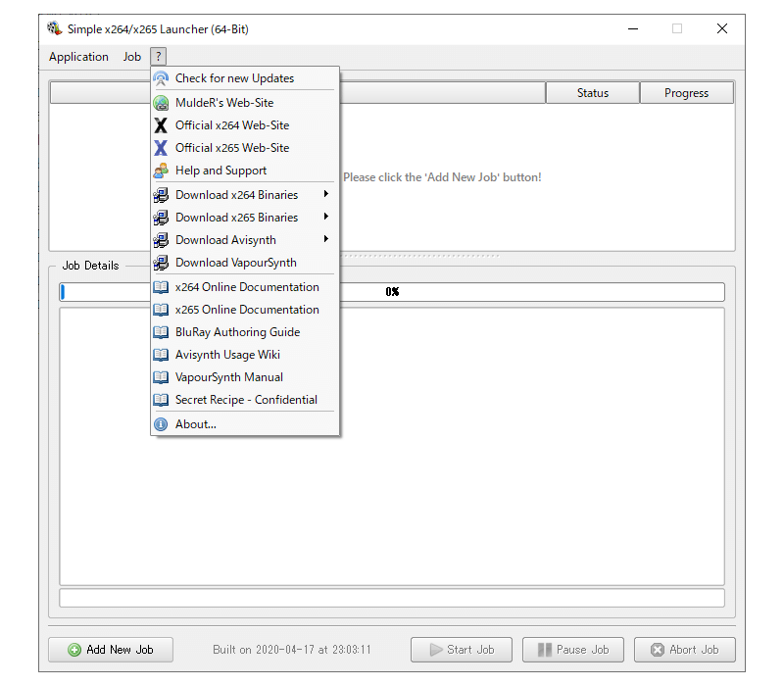This screenshot has height=686, width=784.
Task: Click the MuldeR's Web-Site globe icon
Action: click(161, 103)
